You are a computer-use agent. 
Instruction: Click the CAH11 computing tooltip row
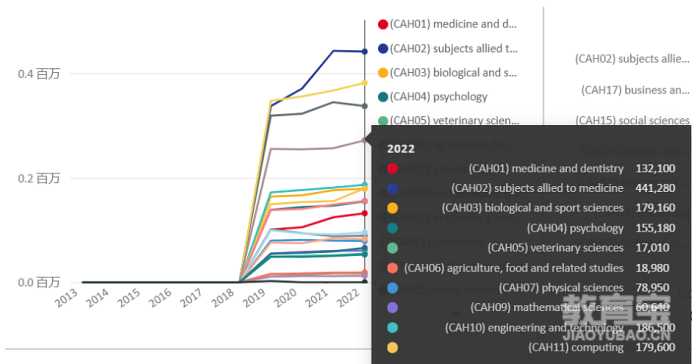coord(531,347)
